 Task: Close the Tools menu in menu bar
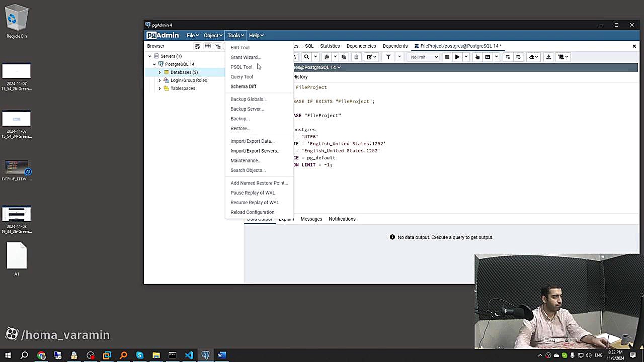coord(235,36)
